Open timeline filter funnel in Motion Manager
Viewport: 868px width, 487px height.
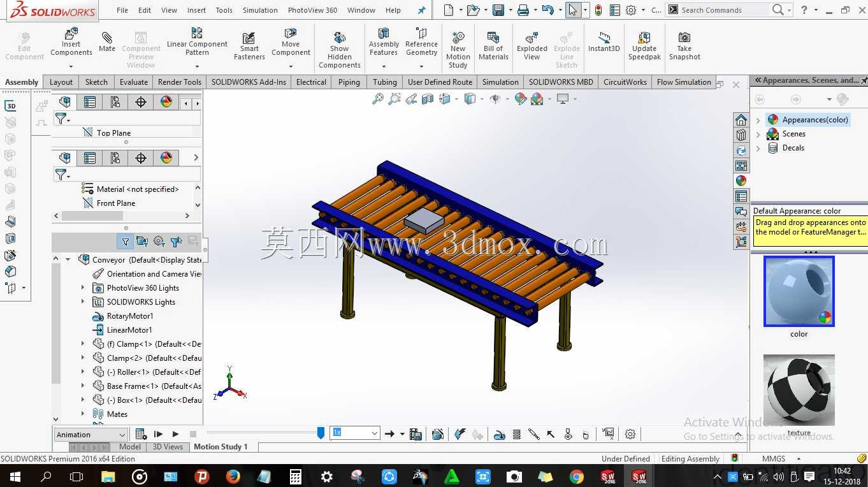pyautogui.click(x=126, y=242)
